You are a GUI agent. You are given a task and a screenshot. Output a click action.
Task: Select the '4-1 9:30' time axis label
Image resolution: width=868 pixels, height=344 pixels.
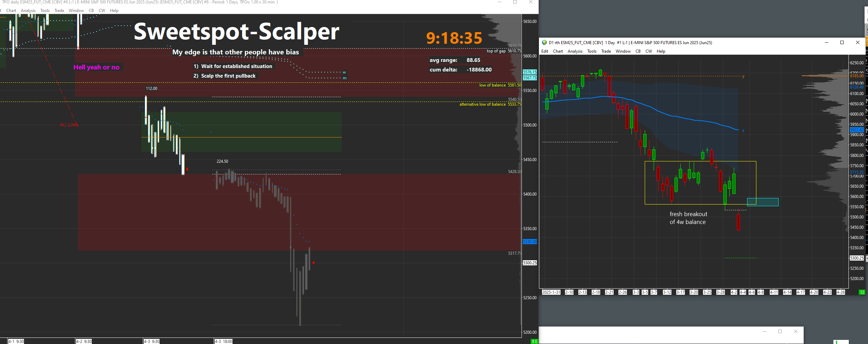(16, 342)
